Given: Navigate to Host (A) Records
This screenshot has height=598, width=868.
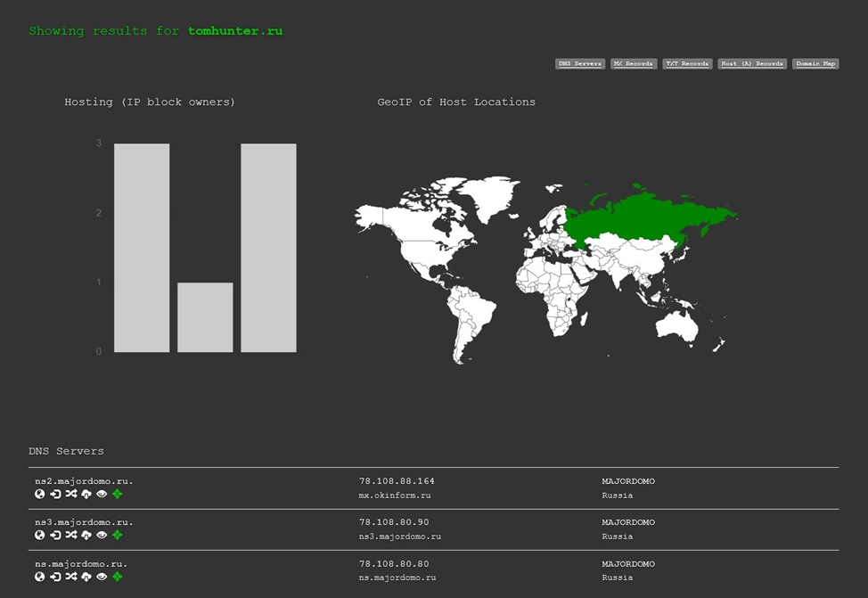Looking at the screenshot, I should [x=752, y=64].
